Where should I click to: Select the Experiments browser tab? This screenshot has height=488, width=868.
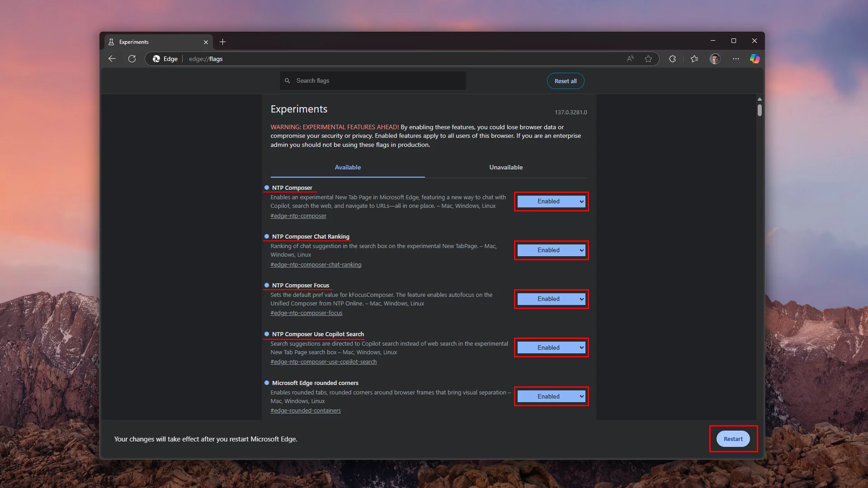click(158, 42)
